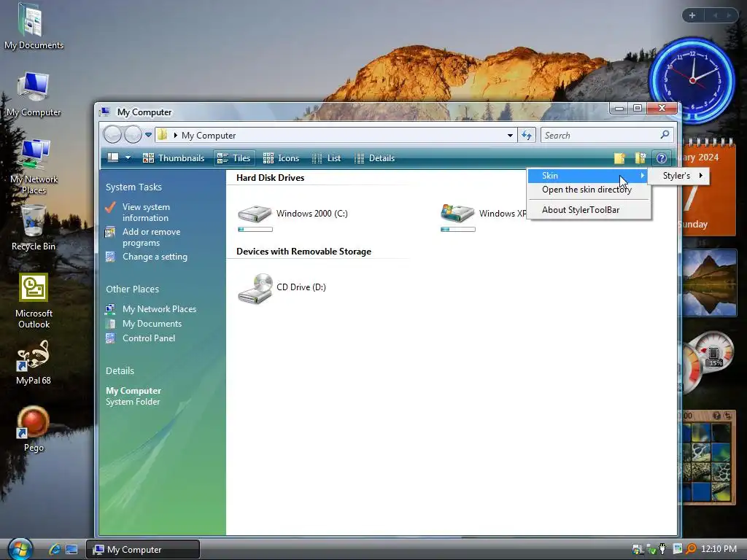The width and height of the screenshot is (747, 560).
Task: Click Devices with Removable Storage header
Action: (303, 252)
